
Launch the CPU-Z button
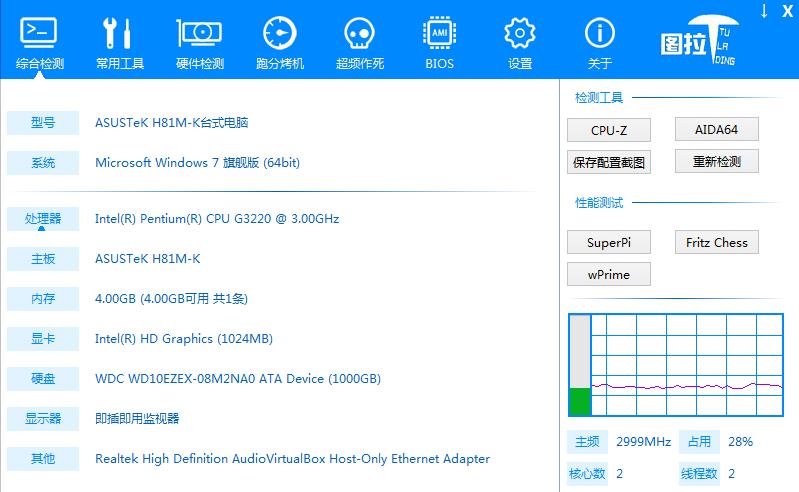tap(608, 130)
